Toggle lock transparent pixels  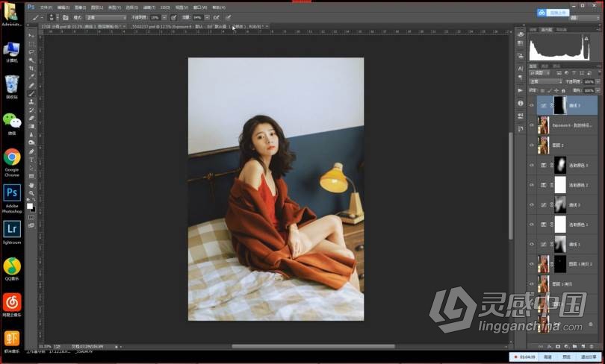542,90
